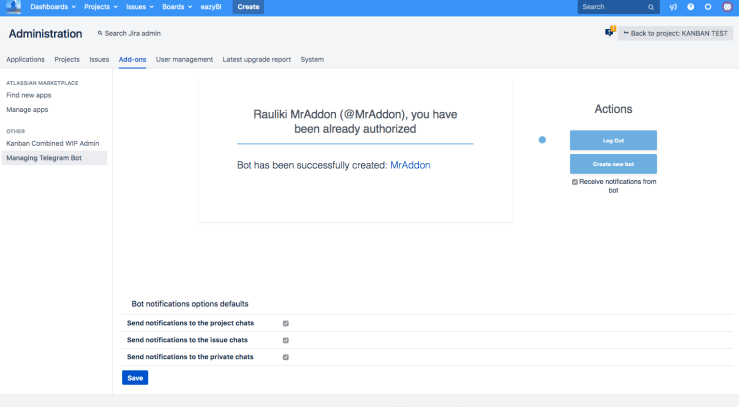Viewport: 739px width, 407px height.
Task: Click the blue status dot beside Log Out
Action: tap(542, 140)
